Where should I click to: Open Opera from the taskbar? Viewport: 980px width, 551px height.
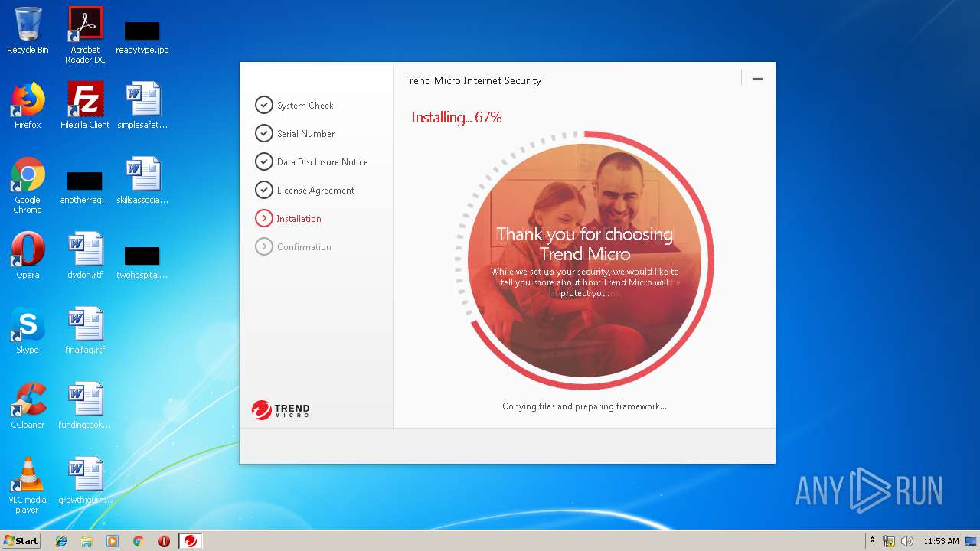(x=164, y=541)
